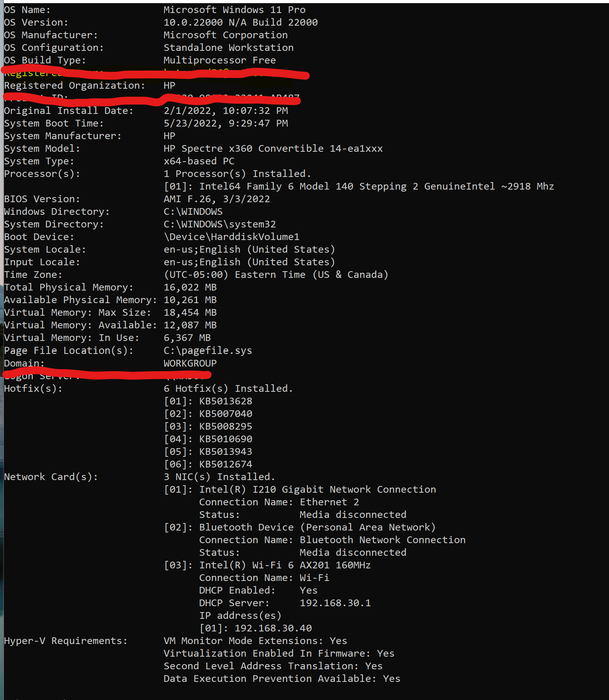Image resolution: width=609 pixels, height=700 pixels.
Task: Click the 'Microsoft Corporation' manufacturer value
Action: (226, 35)
